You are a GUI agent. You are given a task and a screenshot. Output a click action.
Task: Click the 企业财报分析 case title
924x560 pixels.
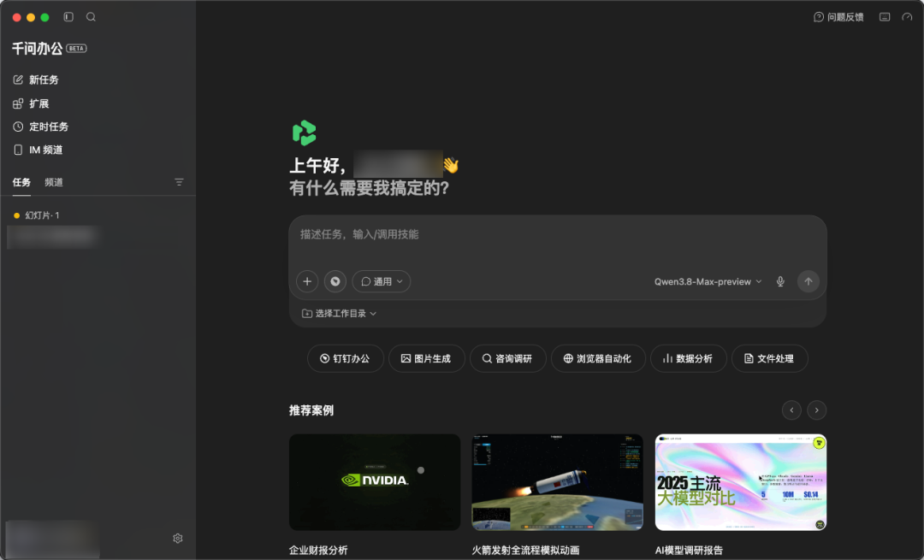point(318,550)
